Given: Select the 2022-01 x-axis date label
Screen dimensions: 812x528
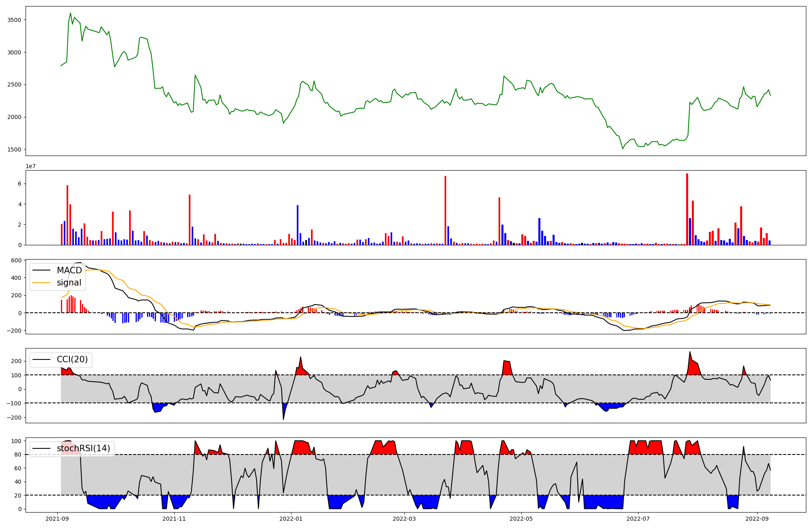Looking at the screenshot, I should click(x=291, y=518).
